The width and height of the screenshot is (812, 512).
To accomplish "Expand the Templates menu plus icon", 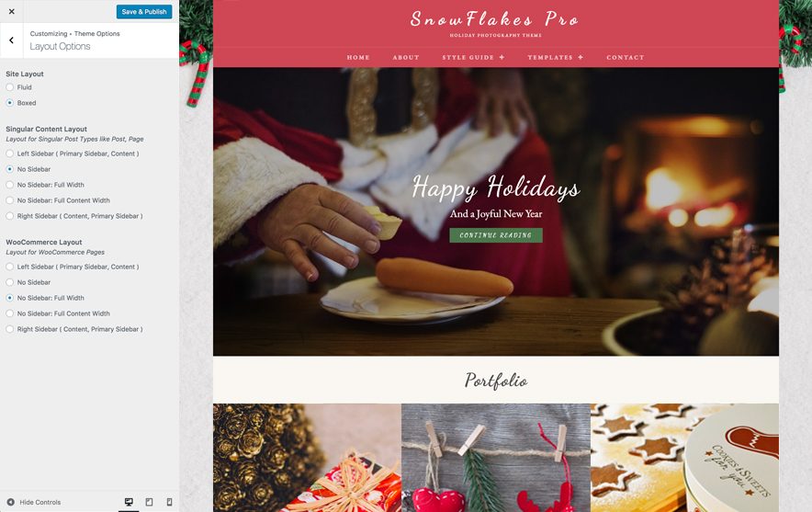I will click(581, 57).
